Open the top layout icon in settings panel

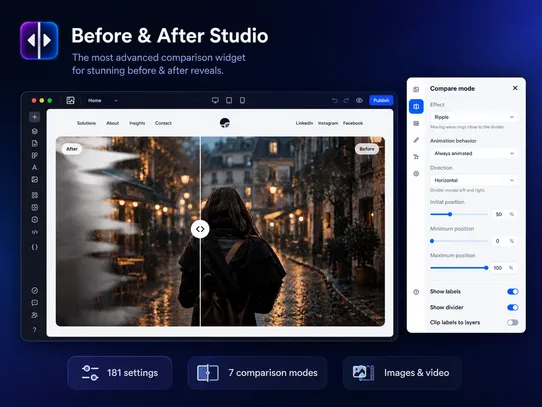coord(416,90)
